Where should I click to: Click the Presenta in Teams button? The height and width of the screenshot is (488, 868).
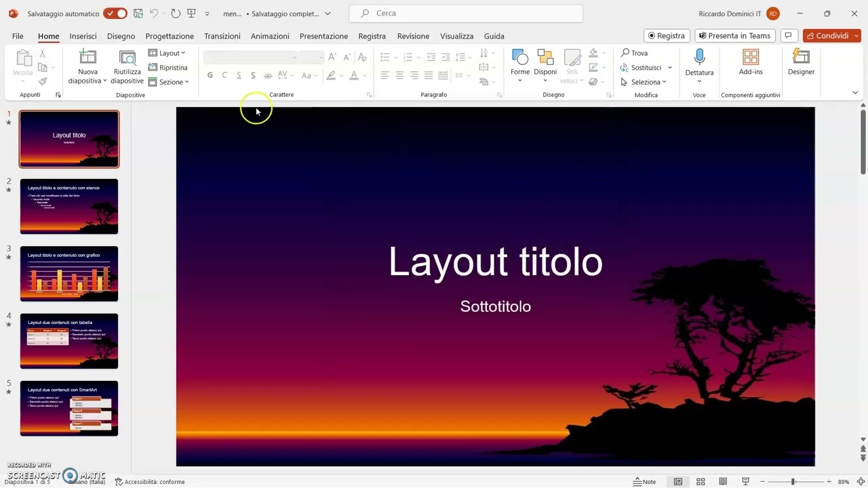735,36
